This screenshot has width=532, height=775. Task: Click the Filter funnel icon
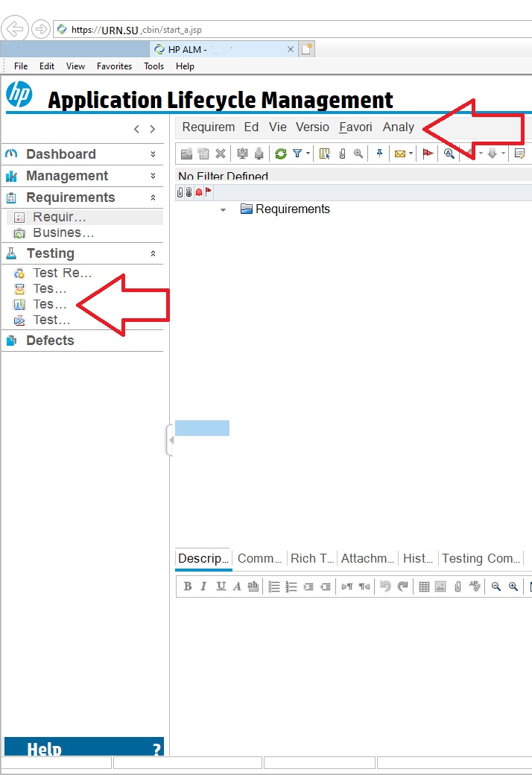(x=297, y=154)
